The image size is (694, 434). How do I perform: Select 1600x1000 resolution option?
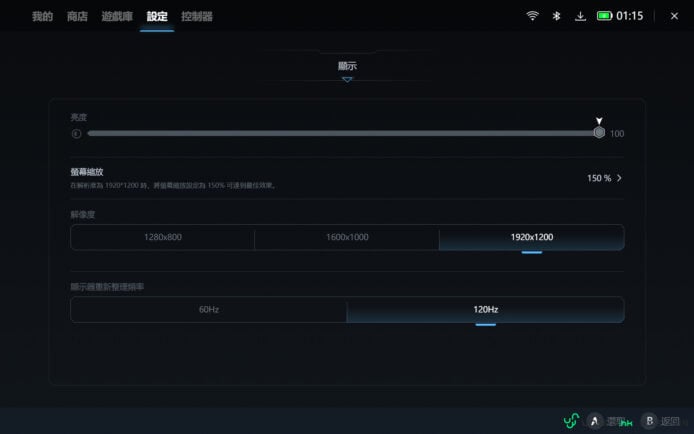pos(347,237)
